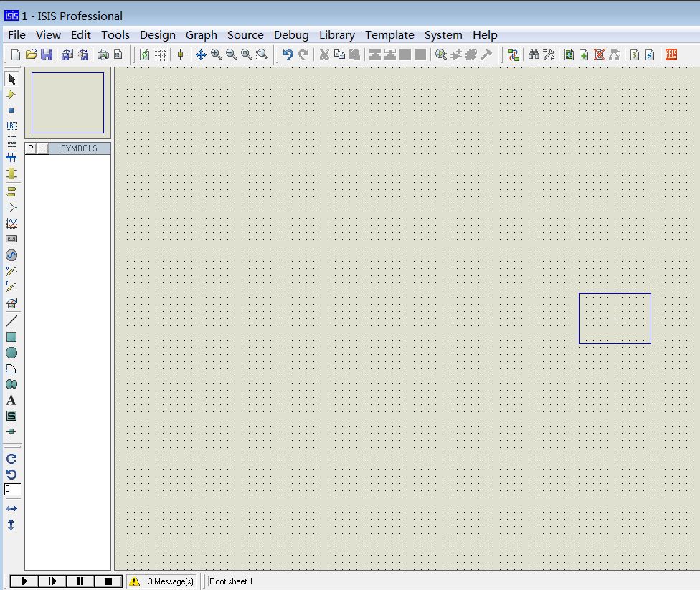Viewport: 700px width, 590px height.
Task: Open the 13 Message(s) log
Action: point(161,581)
